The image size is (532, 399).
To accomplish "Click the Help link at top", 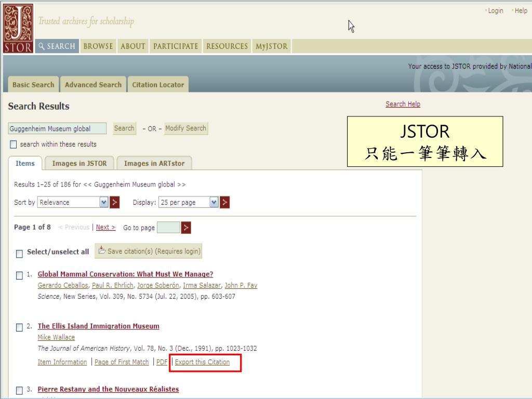I will point(521,11).
